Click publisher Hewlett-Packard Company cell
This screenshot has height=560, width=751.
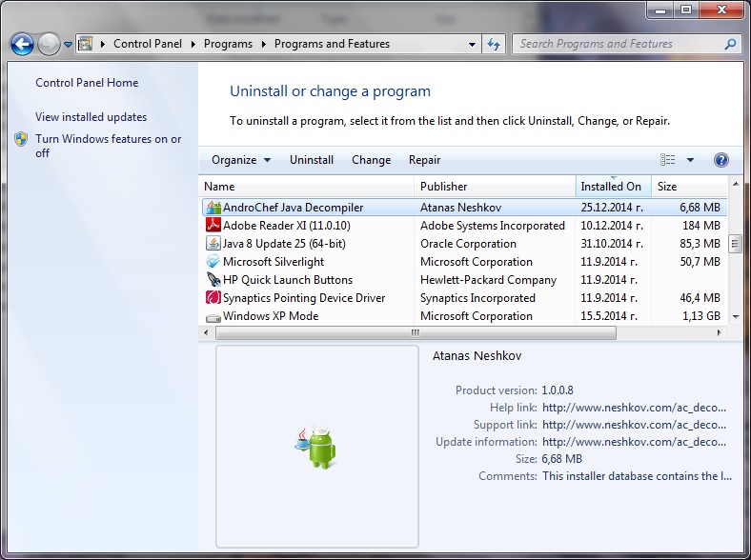pos(488,280)
